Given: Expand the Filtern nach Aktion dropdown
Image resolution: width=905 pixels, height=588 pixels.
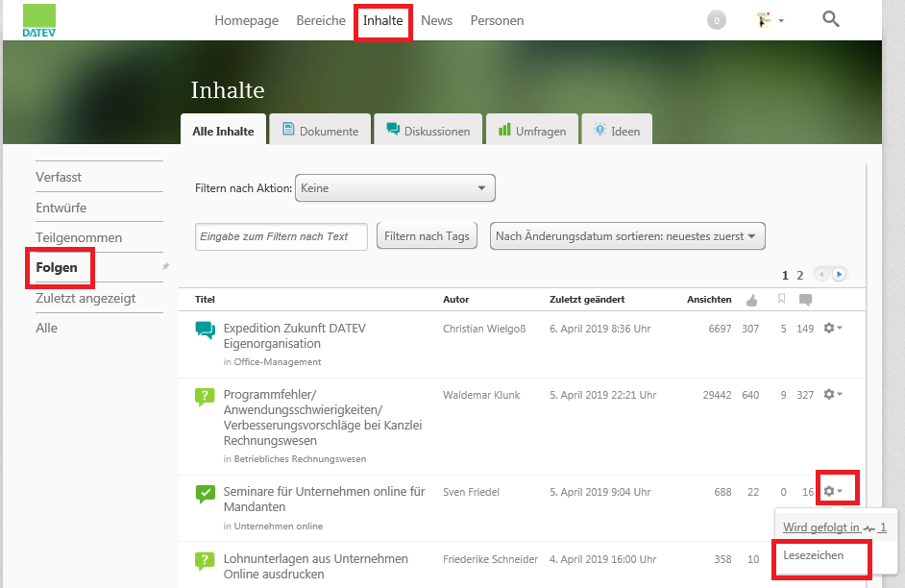Looking at the screenshot, I should click(x=395, y=188).
